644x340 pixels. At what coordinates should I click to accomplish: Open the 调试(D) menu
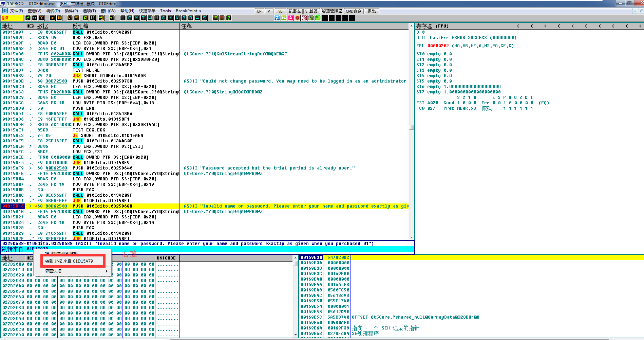point(53,11)
